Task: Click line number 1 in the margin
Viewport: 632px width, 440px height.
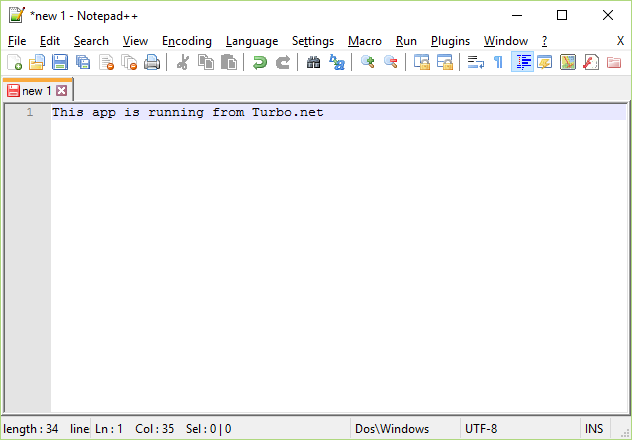Action: coord(30,112)
